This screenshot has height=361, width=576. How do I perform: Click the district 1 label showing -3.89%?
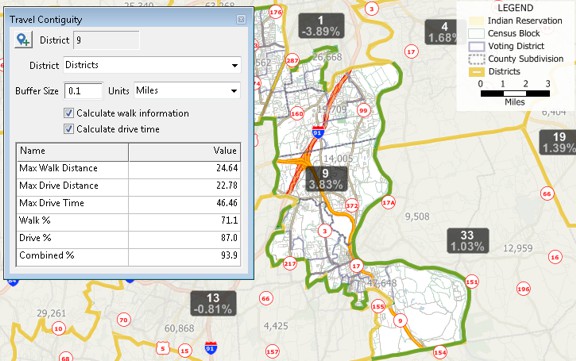pyautogui.click(x=321, y=26)
